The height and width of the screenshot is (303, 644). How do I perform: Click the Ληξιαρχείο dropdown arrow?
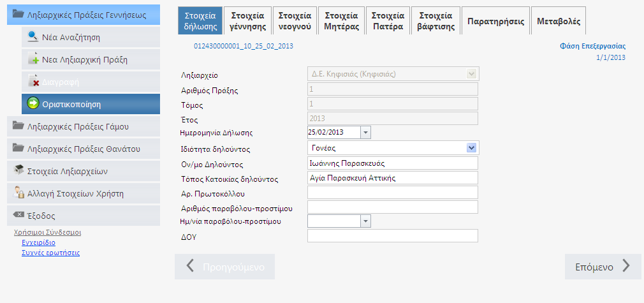[471, 73]
